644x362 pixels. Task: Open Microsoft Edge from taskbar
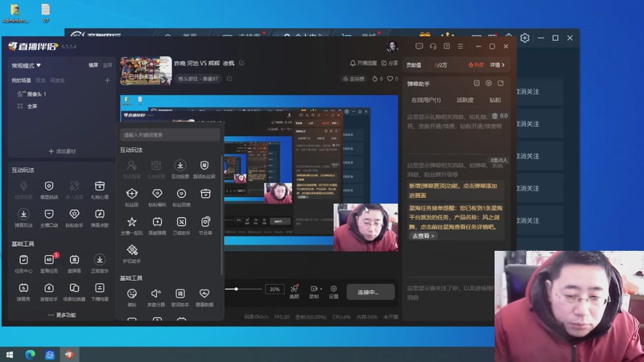pyautogui.click(x=30, y=354)
